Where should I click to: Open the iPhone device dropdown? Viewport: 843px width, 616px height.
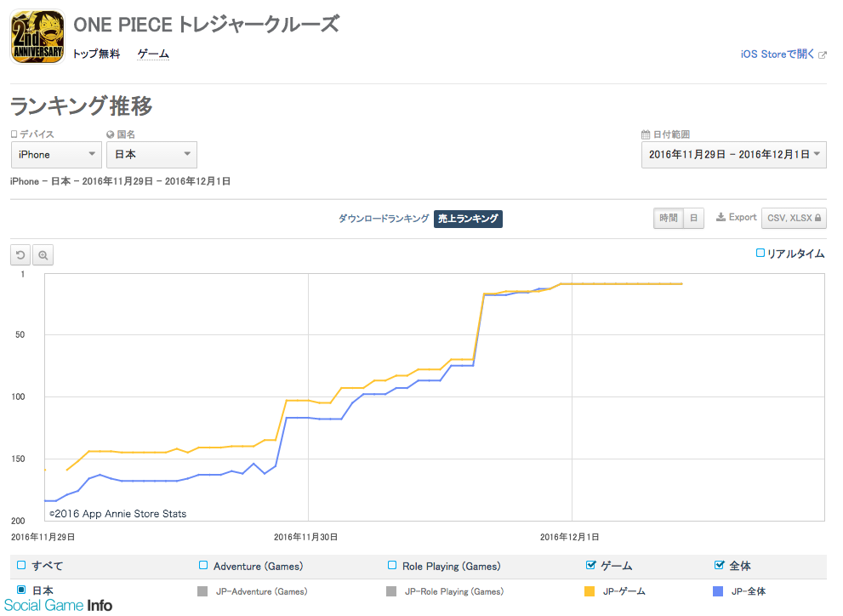[x=56, y=155]
